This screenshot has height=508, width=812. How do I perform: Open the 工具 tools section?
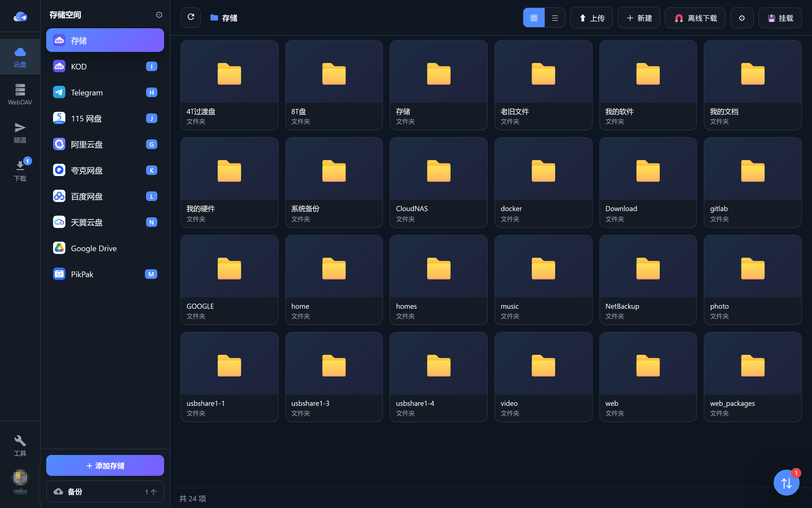20,446
